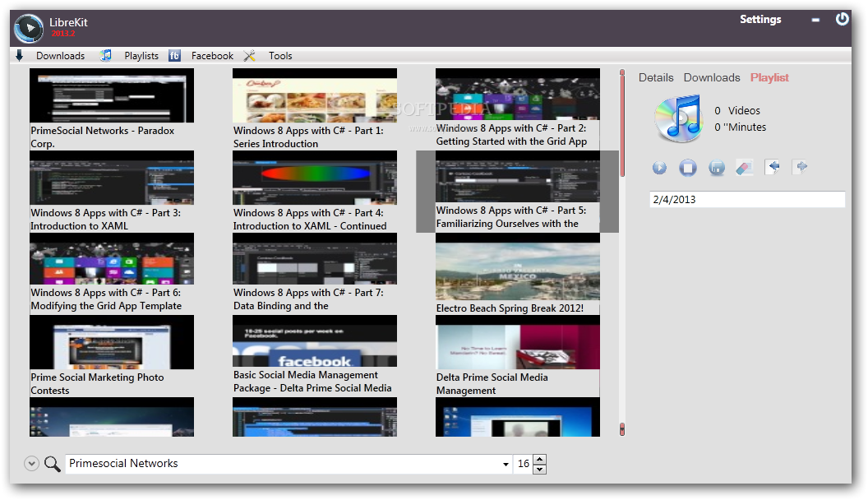The width and height of the screenshot is (868, 500).
Task: Click the right-arrow export playlist icon
Action: coord(801,166)
